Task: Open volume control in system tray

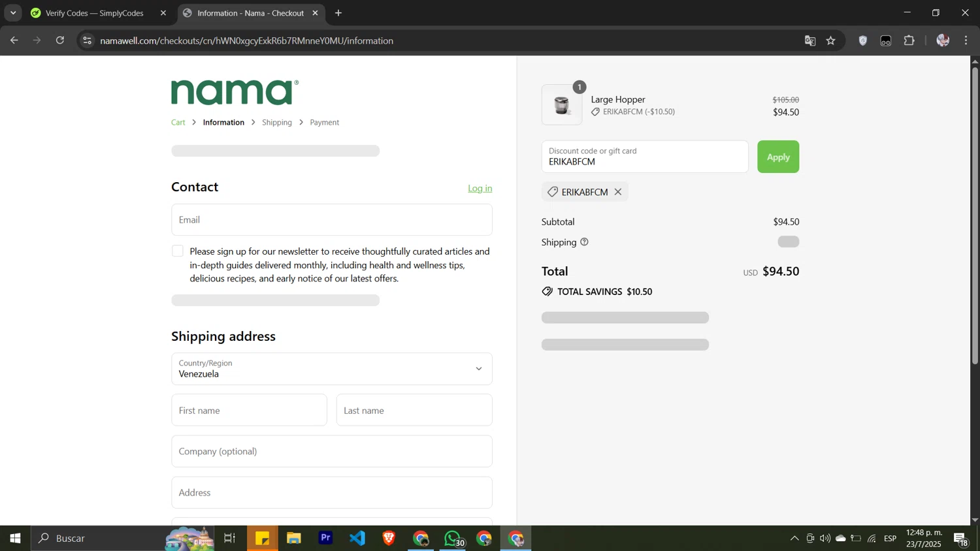Action: tap(825, 539)
